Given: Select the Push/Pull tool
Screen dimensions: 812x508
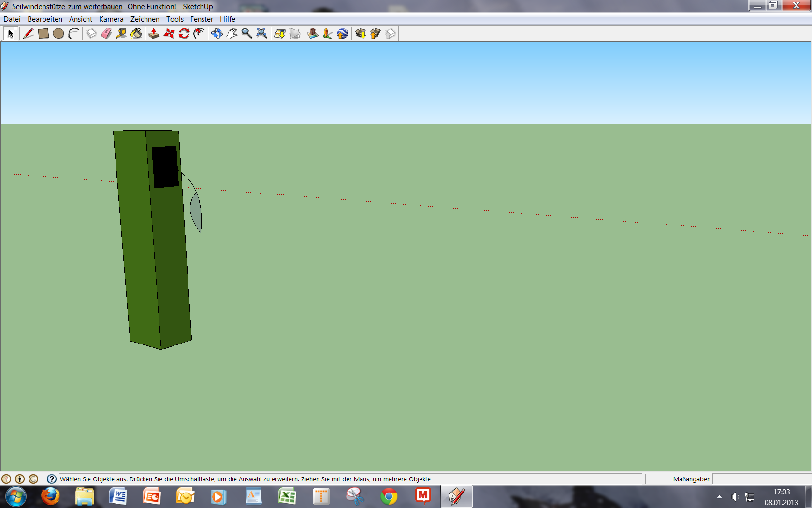Looking at the screenshot, I should tap(154, 33).
